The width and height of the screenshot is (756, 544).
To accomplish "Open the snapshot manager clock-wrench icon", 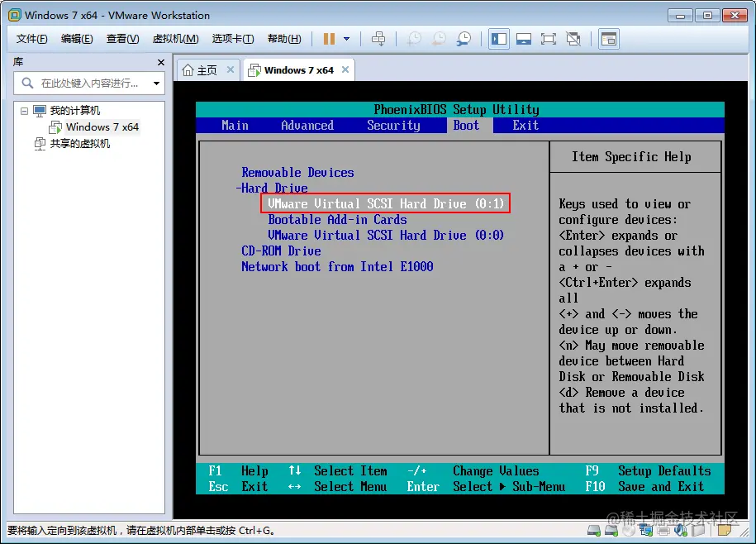I will click(x=464, y=39).
